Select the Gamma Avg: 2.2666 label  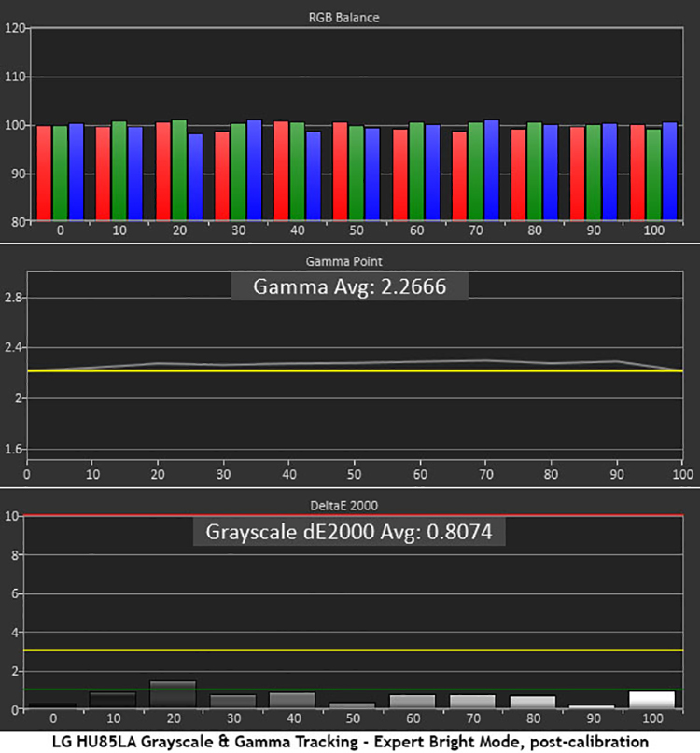point(350,287)
